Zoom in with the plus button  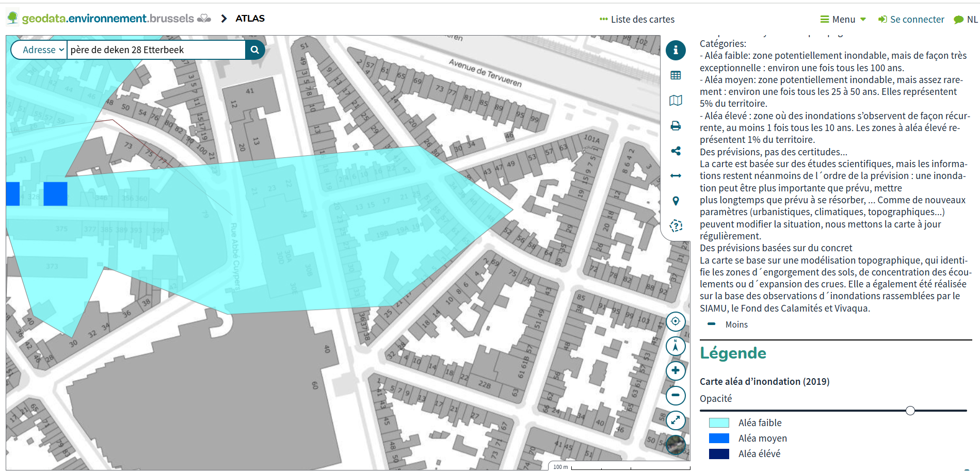click(676, 371)
